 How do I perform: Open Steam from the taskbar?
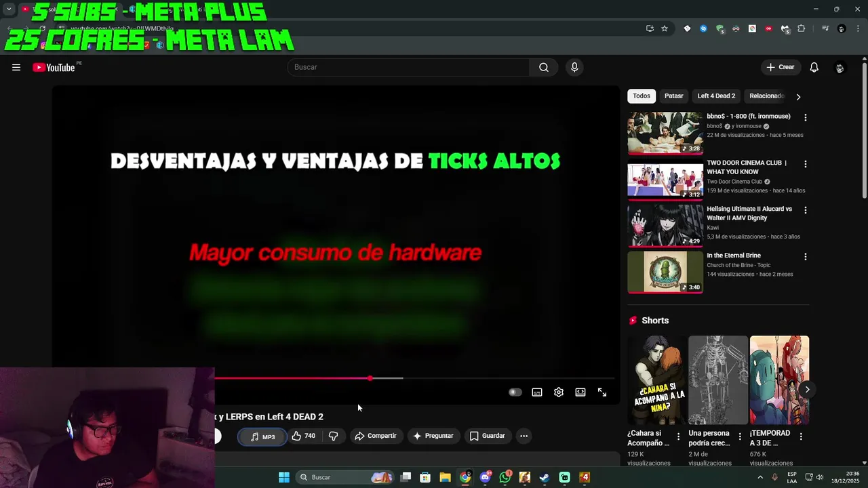point(545,477)
